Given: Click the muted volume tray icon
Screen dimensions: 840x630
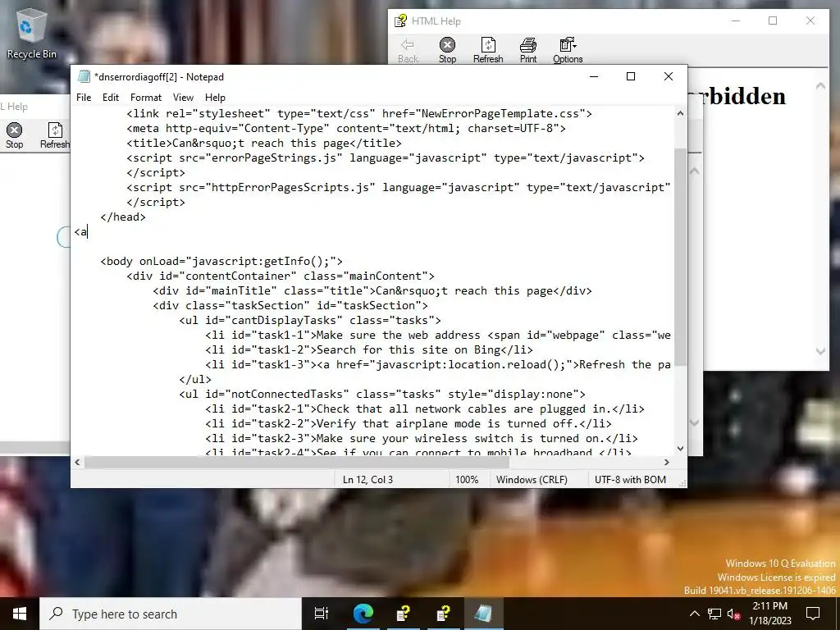Looking at the screenshot, I should point(734,614).
